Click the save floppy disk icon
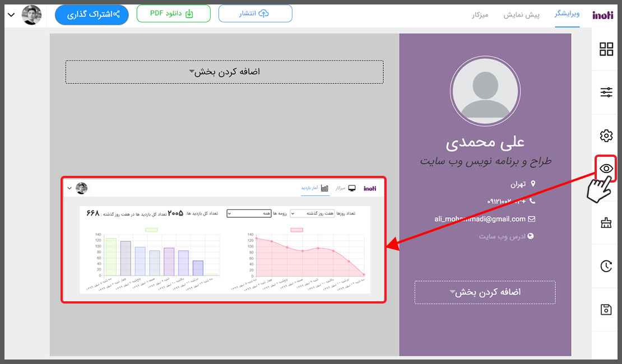This screenshot has height=364, width=622. (606, 310)
